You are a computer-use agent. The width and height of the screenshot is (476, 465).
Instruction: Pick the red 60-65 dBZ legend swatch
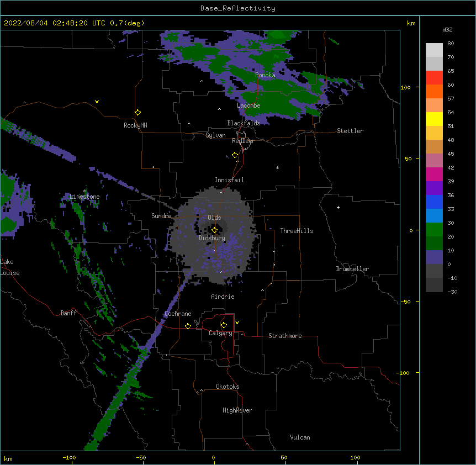(x=434, y=78)
